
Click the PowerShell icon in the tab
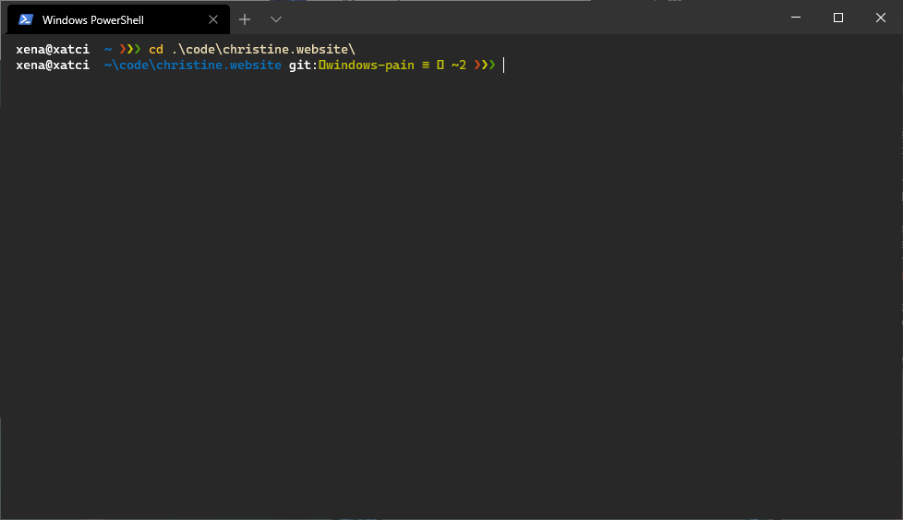25,20
